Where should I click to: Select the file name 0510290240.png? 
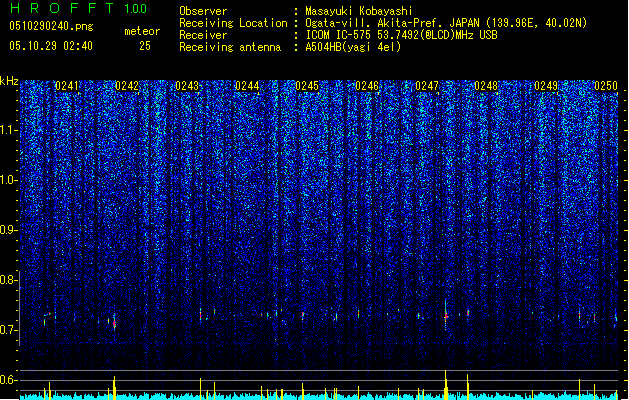(x=51, y=26)
